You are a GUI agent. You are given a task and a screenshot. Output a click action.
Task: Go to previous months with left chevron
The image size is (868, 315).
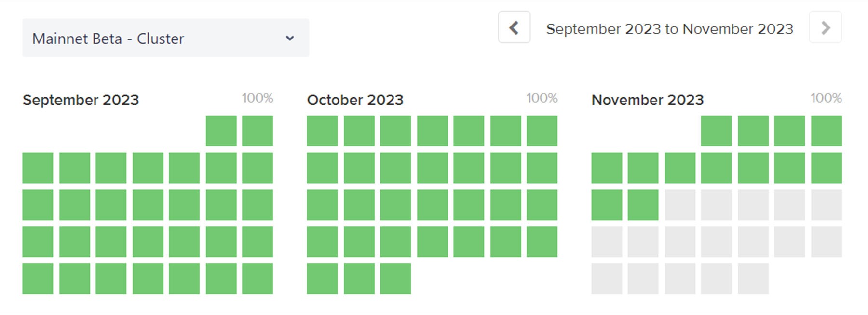(x=514, y=27)
